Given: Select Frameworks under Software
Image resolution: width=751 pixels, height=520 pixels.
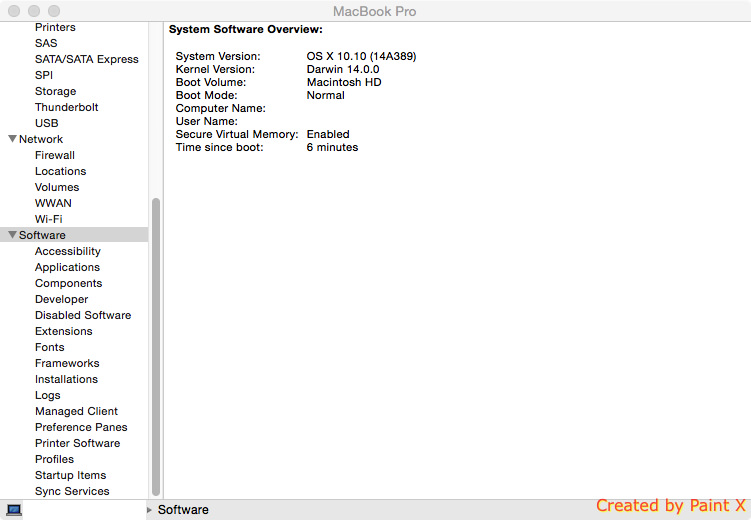Looking at the screenshot, I should 67,363.
